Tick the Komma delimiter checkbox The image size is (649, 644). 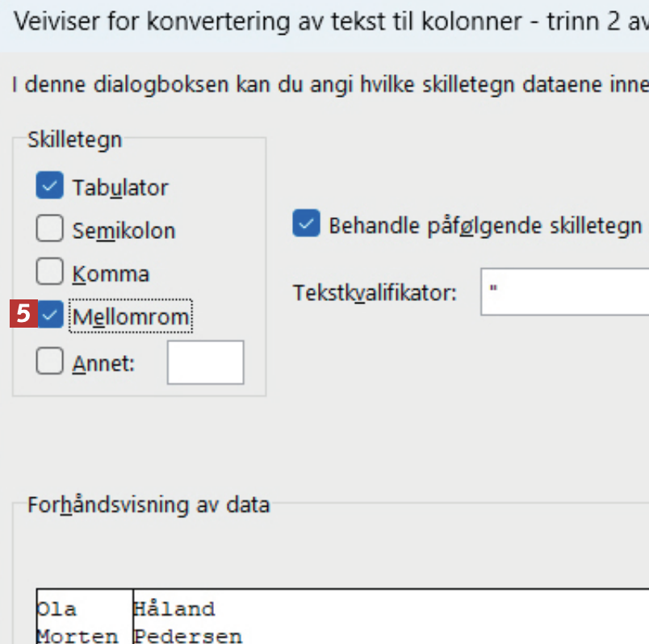point(49,274)
